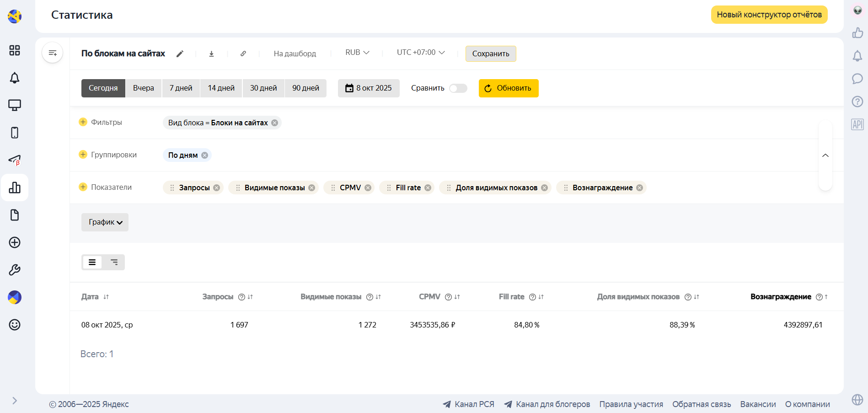Image resolution: width=868 pixels, height=413 pixels.
Task: Click the pencil icon to rename report
Action: tap(180, 54)
